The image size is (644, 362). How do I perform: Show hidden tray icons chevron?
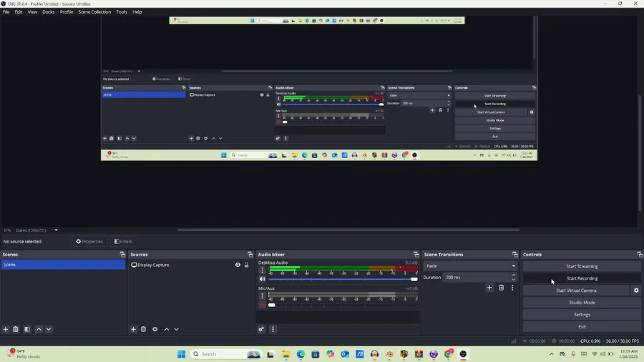tap(552, 354)
